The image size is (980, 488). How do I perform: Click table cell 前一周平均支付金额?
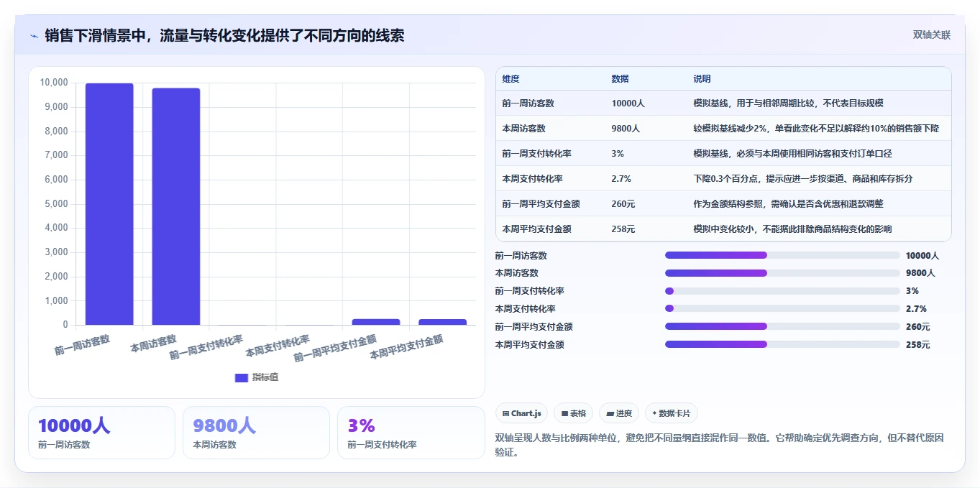click(x=541, y=204)
